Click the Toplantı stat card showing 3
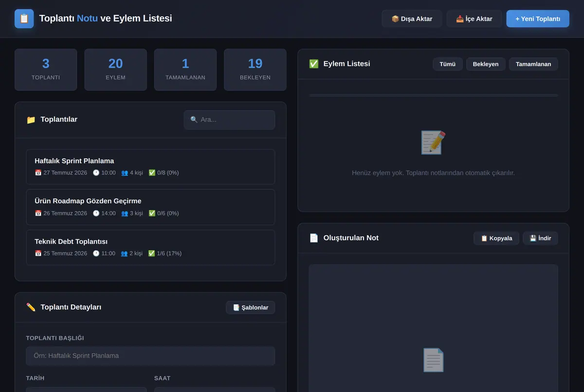Viewport: 584px width, 392px height. click(46, 70)
